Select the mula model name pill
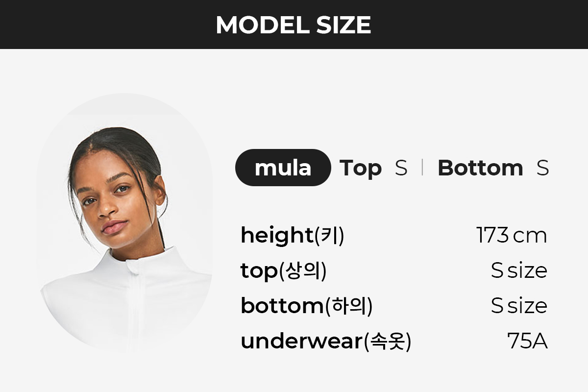This screenshot has height=392, width=588. point(283,168)
